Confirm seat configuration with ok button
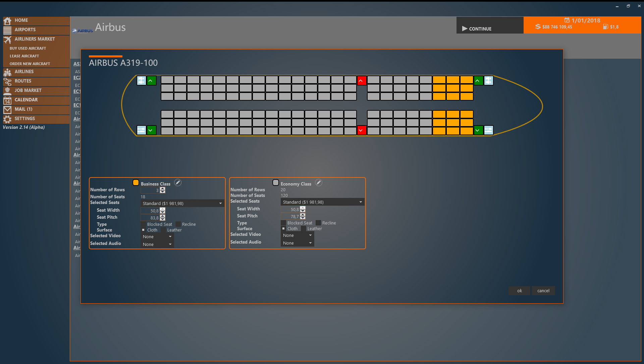 (x=519, y=291)
